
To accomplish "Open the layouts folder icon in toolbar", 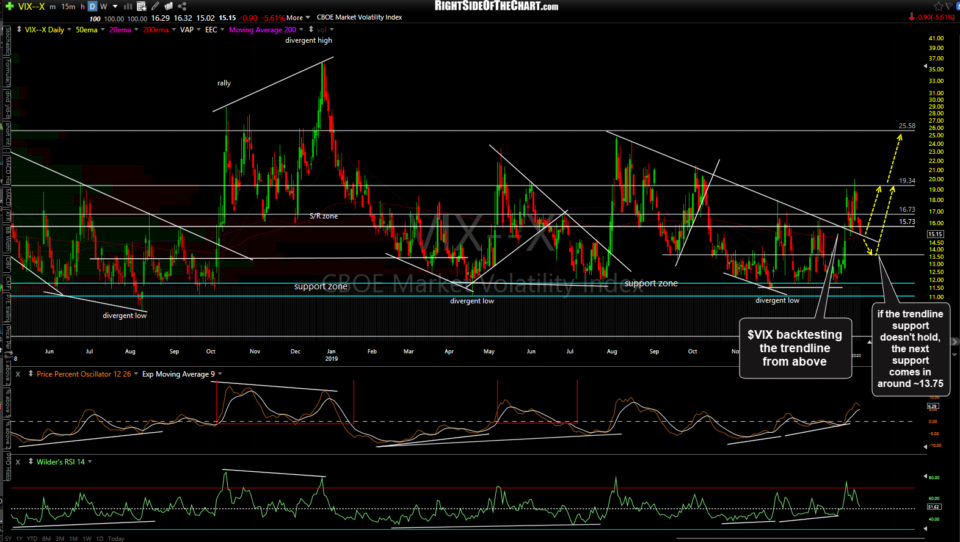I will [x=168, y=6].
